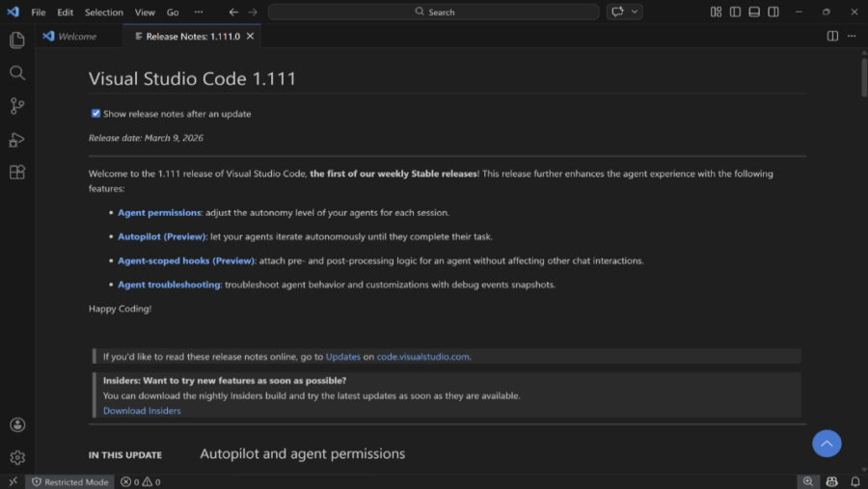Open the Search view in activity bar
The width and height of the screenshot is (868, 489).
[x=17, y=72]
